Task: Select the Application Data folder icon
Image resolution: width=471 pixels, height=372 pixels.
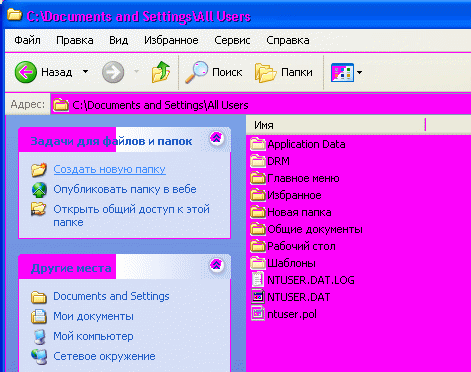Action: [258, 144]
